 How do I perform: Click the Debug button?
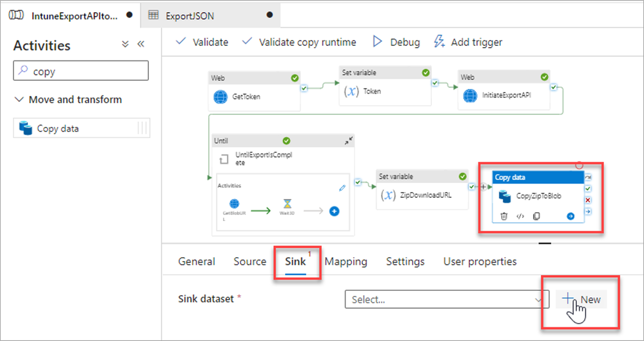click(396, 42)
